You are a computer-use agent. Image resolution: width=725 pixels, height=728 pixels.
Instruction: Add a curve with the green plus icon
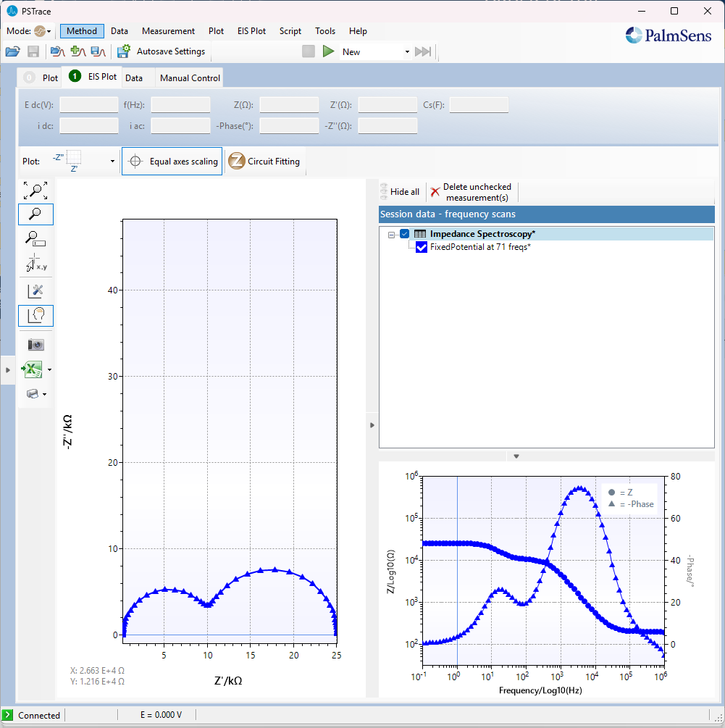[x=78, y=51]
